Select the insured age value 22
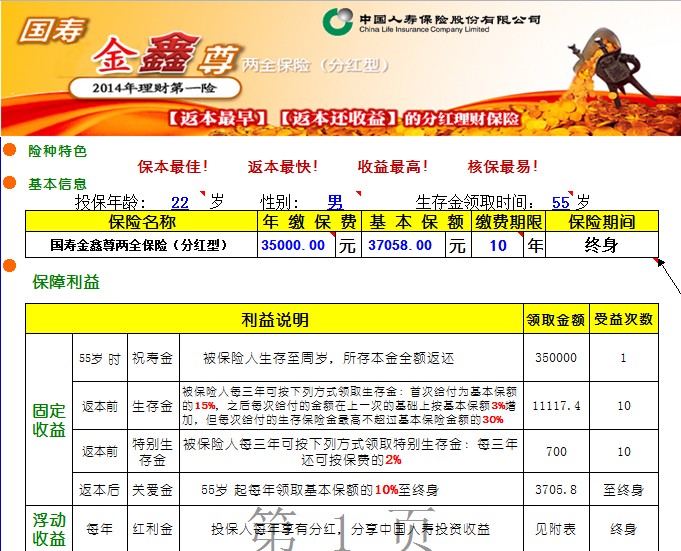This screenshot has width=681, height=551. click(x=180, y=202)
